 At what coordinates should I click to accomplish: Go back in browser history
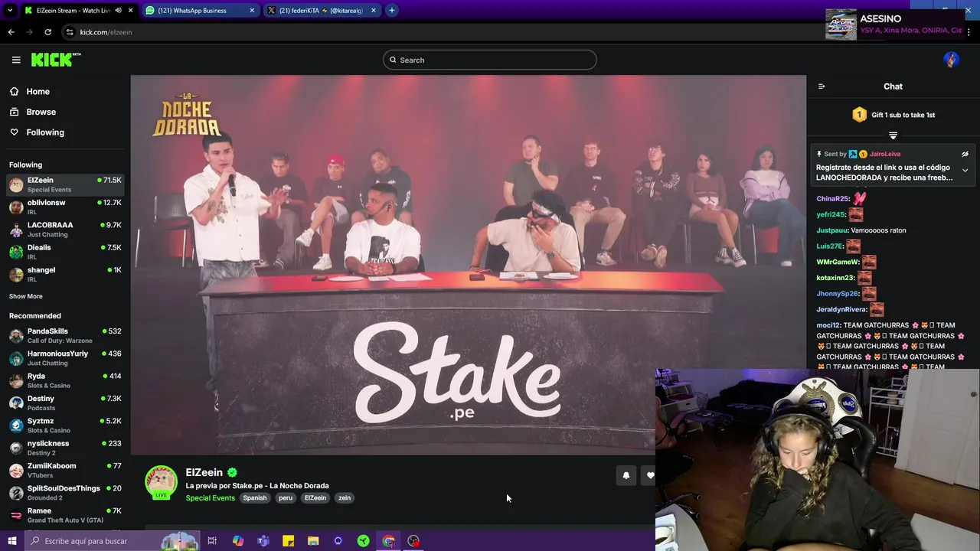[x=11, y=32]
